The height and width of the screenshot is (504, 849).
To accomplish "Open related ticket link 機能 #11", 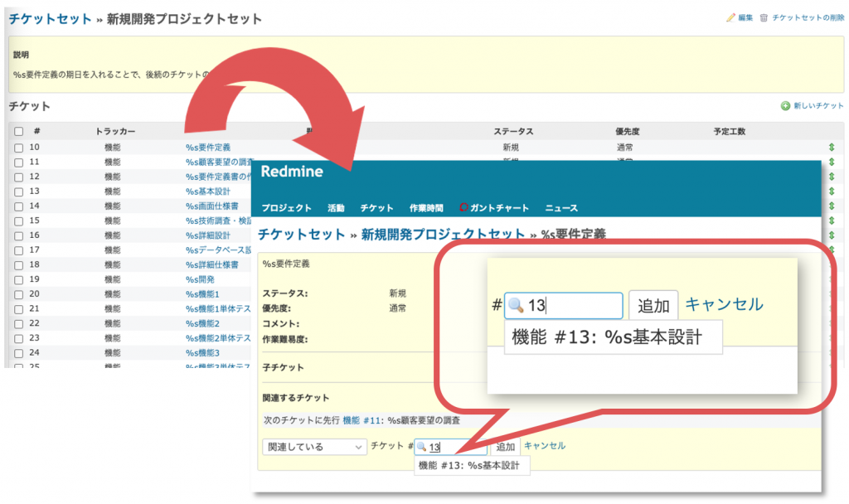I will click(361, 420).
